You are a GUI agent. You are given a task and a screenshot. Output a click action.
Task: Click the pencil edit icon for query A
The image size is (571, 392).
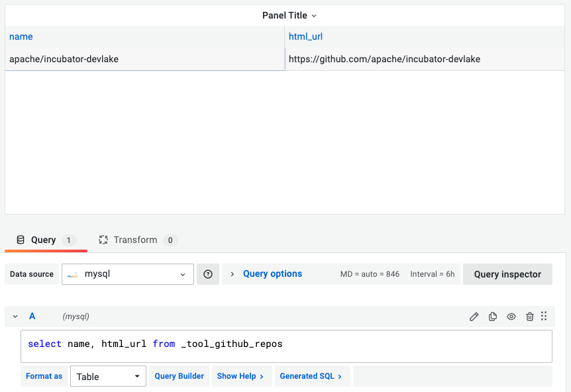[x=474, y=317]
